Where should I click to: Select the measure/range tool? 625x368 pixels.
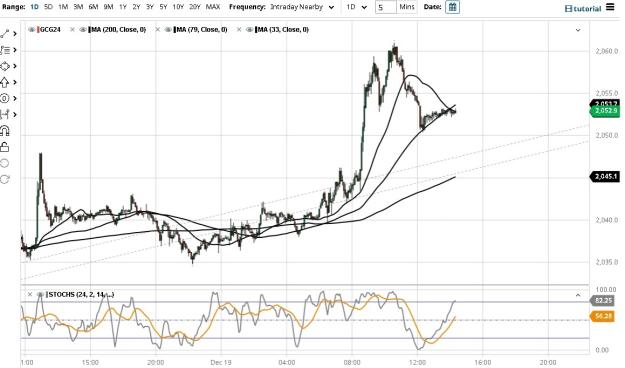click(5, 114)
